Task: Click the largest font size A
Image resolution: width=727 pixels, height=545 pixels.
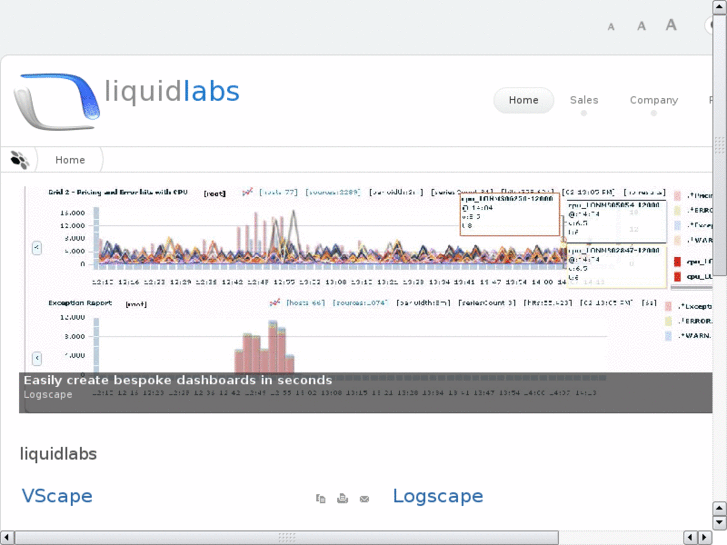Action: click(x=671, y=25)
